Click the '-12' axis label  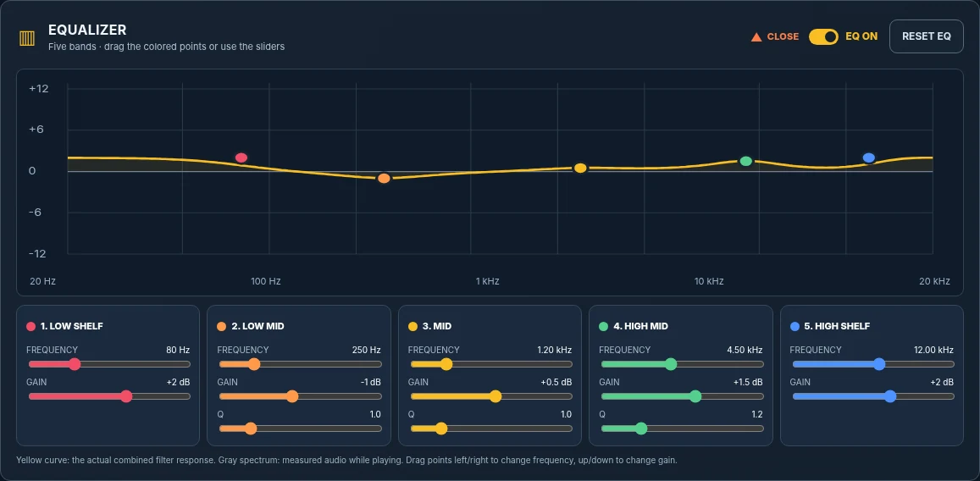(37, 253)
